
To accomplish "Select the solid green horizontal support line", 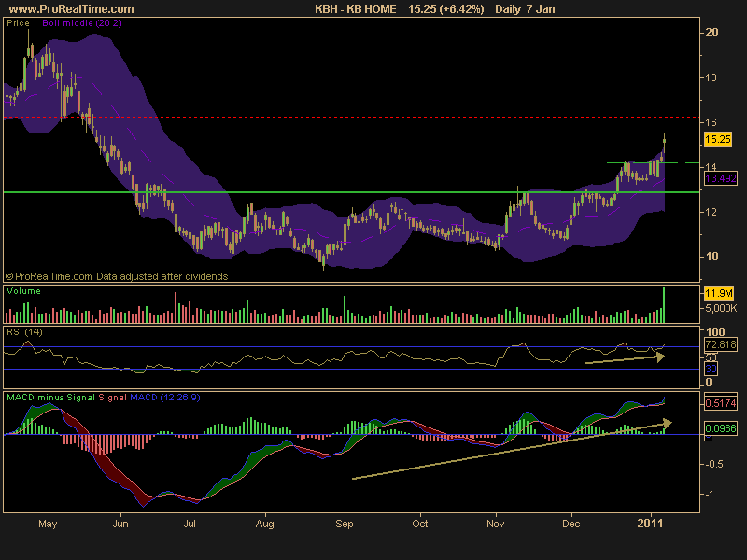I will [352, 192].
